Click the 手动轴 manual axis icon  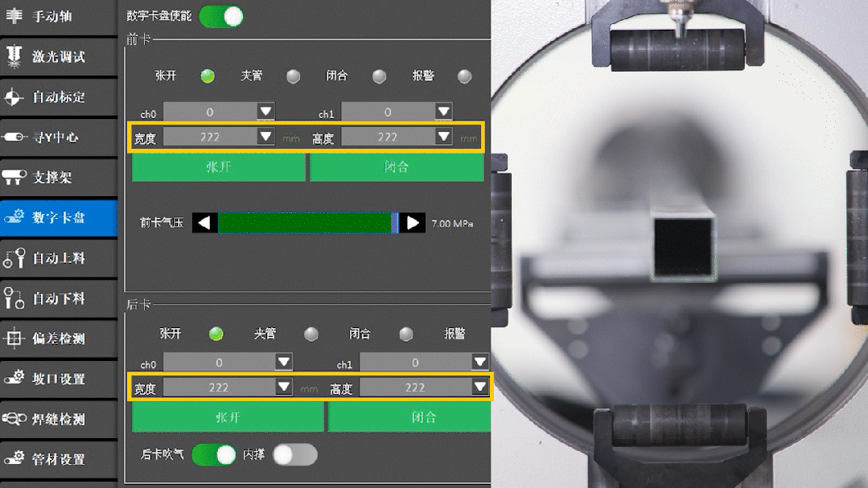(x=14, y=17)
